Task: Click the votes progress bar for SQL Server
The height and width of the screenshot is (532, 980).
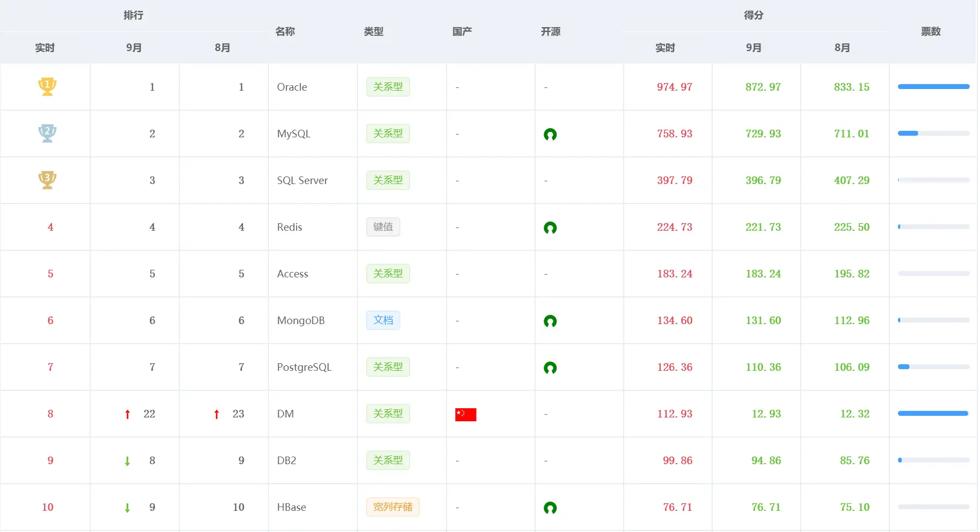Action: pyautogui.click(x=933, y=180)
